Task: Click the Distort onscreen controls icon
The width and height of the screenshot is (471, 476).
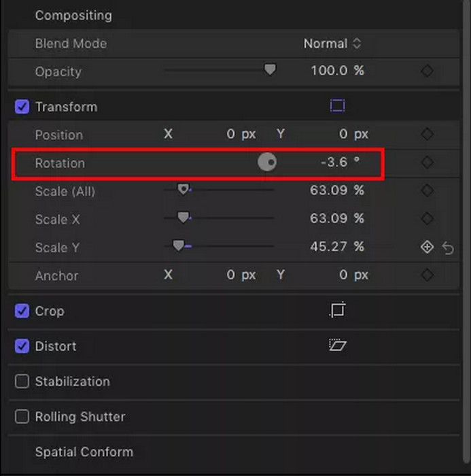Action: (x=338, y=345)
